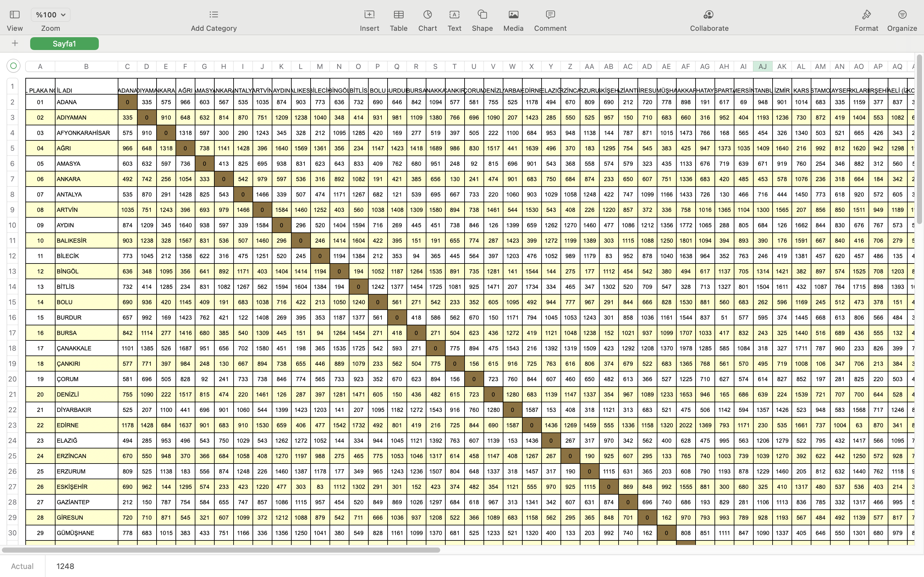The width and height of the screenshot is (924, 577).
Task: Expand the %100 Zoom dropdown
Action: pos(50,14)
